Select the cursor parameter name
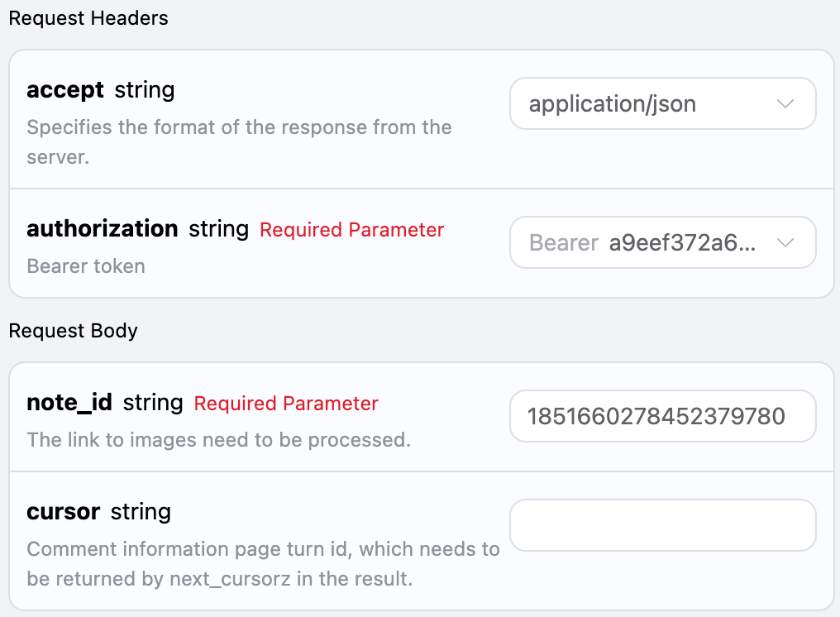The width and height of the screenshot is (840, 617). click(x=63, y=512)
